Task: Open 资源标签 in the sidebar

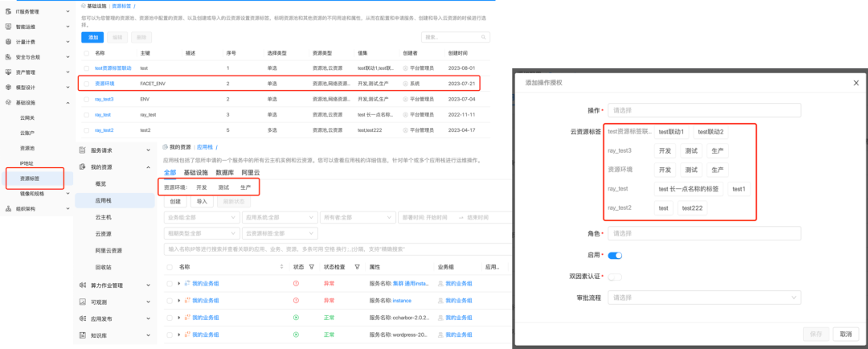Action: 30,179
